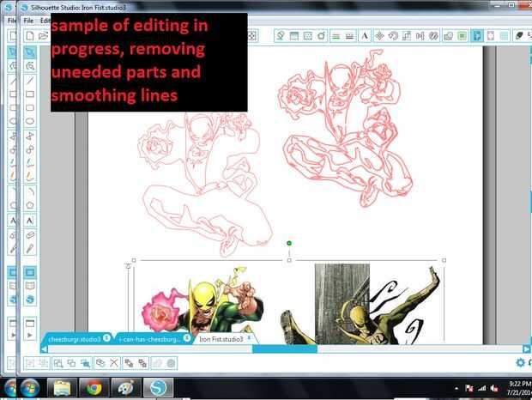Select the Eraser tool
This screenshot has height=400, width=532.
tap(30, 235)
